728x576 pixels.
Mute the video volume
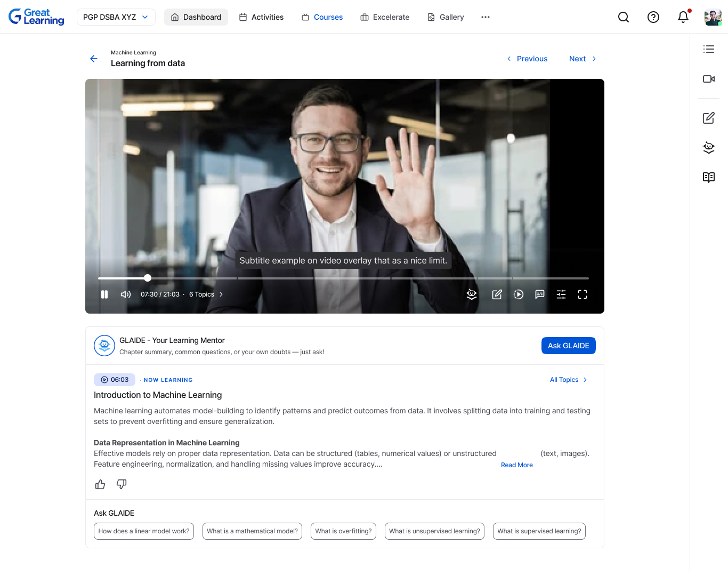coord(126,294)
